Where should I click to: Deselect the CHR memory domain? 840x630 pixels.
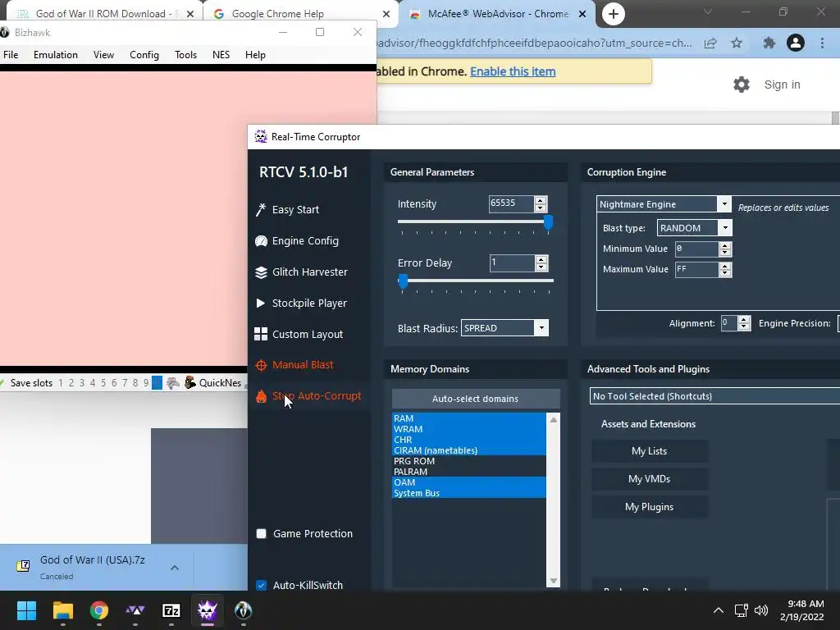[x=468, y=440]
